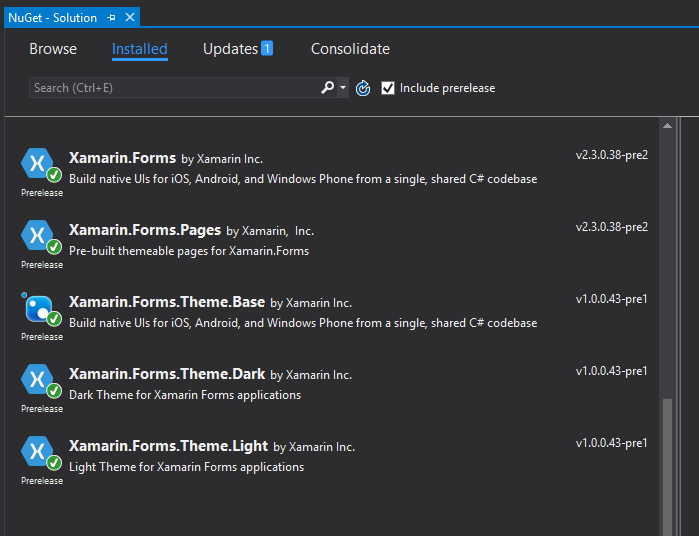699x536 pixels.
Task: Click version v1.0.0.43-pre1 of Theme.Light
Action: point(612,443)
